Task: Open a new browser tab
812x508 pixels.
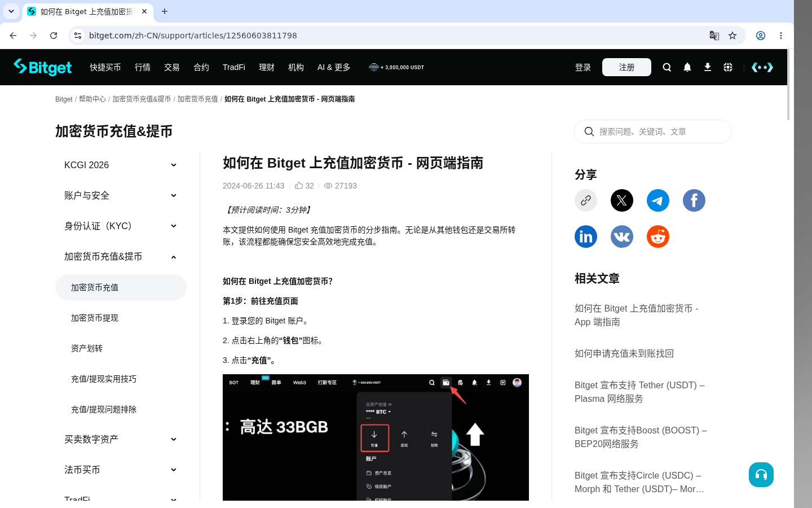Action: click(165, 11)
